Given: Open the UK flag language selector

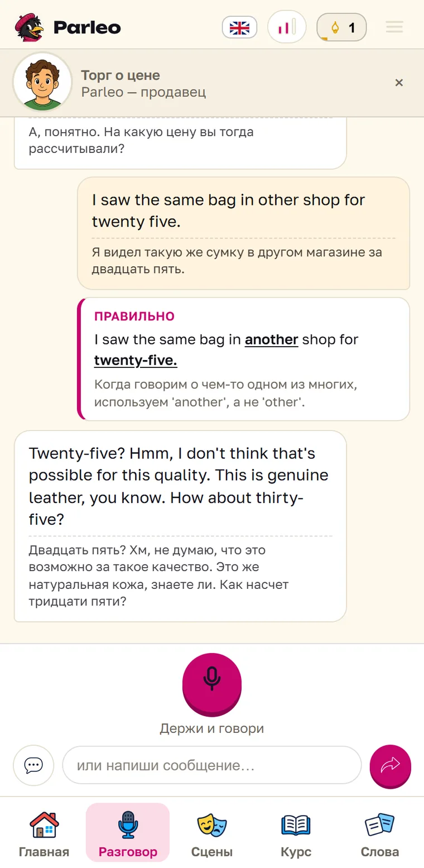Looking at the screenshot, I should click(239, 27).
